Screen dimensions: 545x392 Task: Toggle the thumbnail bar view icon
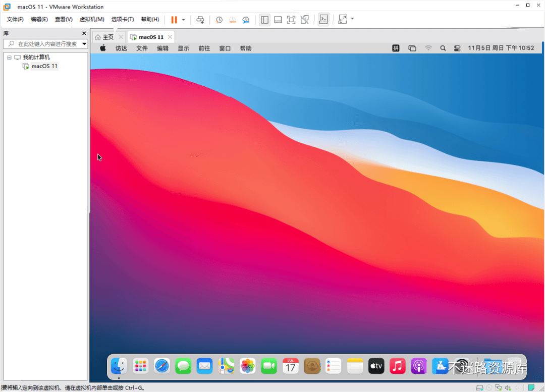click(278, 20)
